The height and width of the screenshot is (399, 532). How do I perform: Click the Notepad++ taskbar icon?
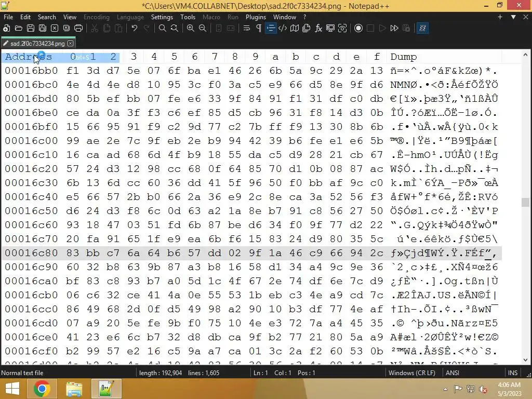(105, 389)
